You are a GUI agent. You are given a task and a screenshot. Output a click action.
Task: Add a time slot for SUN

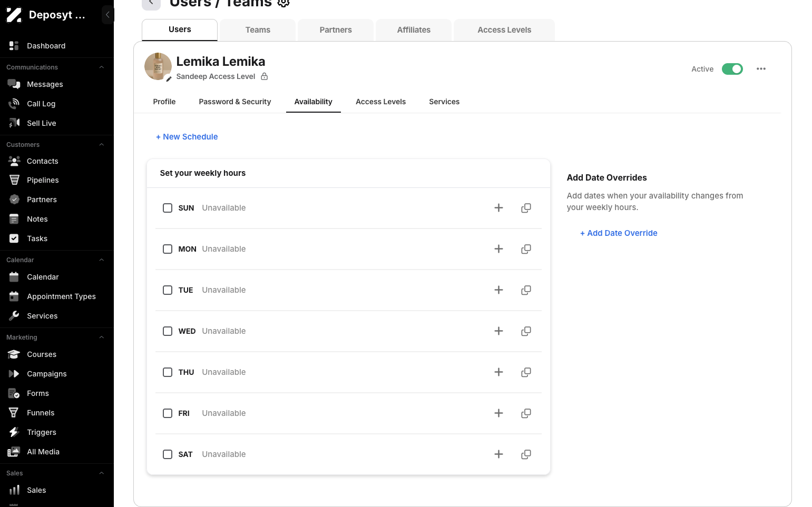pyautogui.click(x=498, y=208)
